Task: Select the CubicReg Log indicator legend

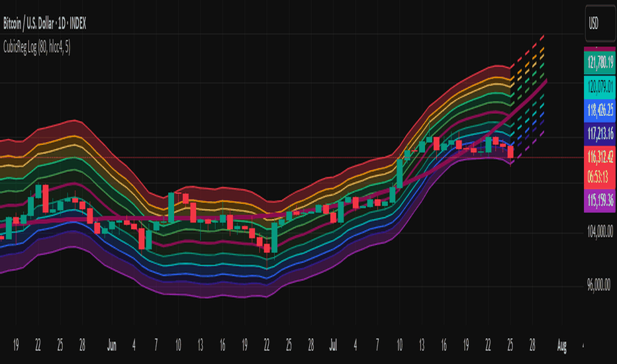Action: tap(37, 47)
